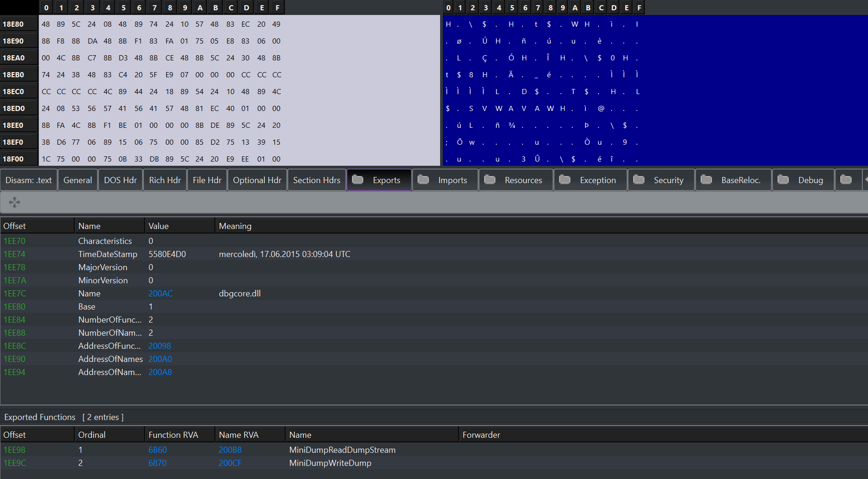The image size is (868, 479).
Task: Open the Debug tab
Action: [x=803, y=180]
